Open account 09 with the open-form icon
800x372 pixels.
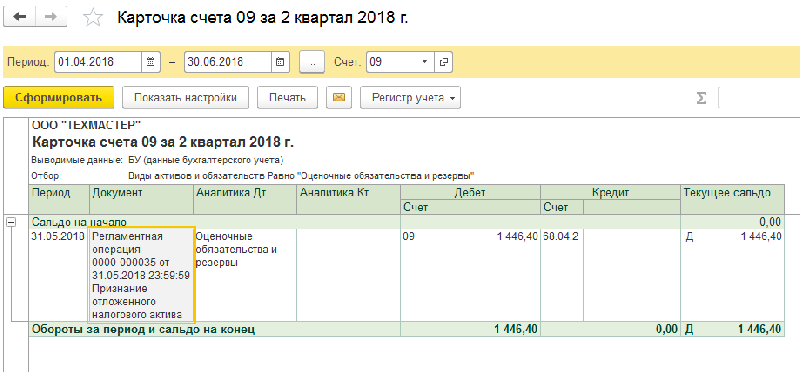[443, 62]
